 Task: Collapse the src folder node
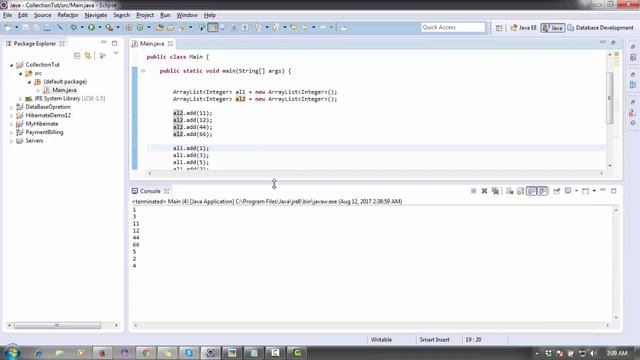[x=20, y=73]
